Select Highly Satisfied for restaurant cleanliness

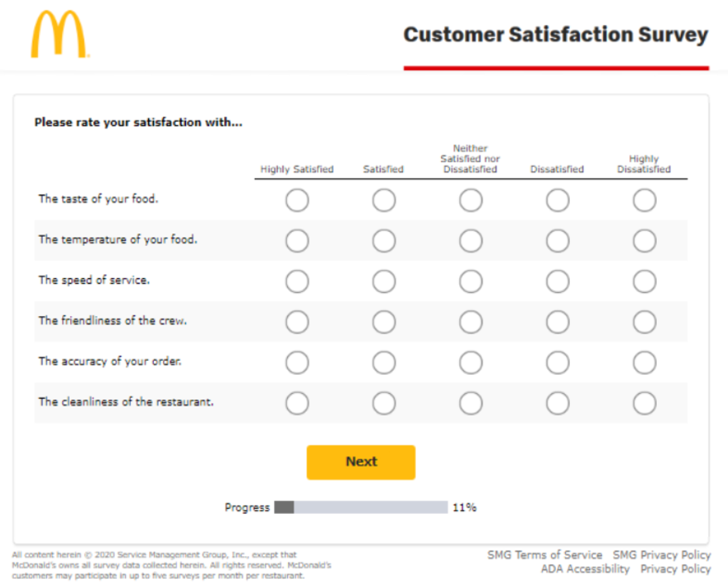coord(297,402)
